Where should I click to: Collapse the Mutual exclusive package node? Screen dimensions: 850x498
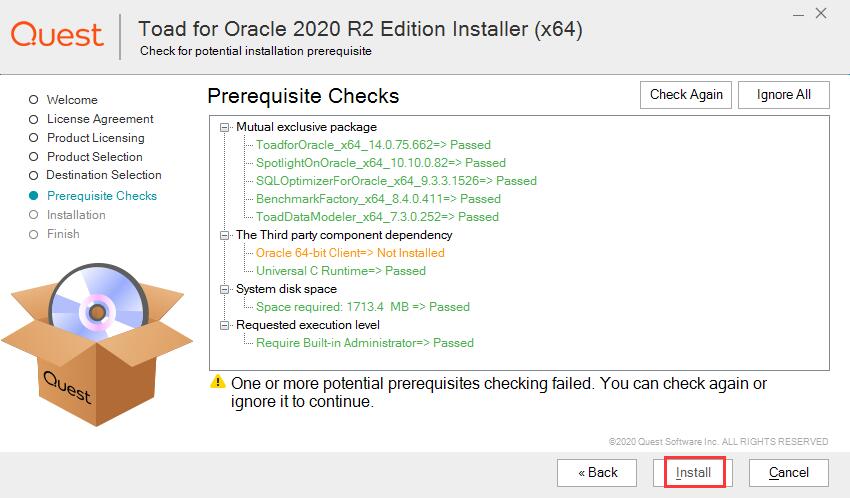click(x=223, y=127)
